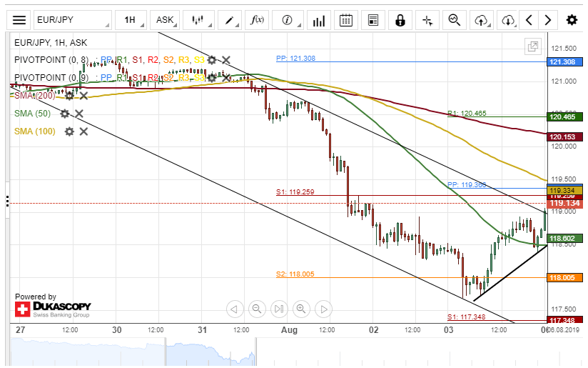This screenshot has width=588, height=368.
Task: Go to previous with left chevron
Action: coord(529,20)
